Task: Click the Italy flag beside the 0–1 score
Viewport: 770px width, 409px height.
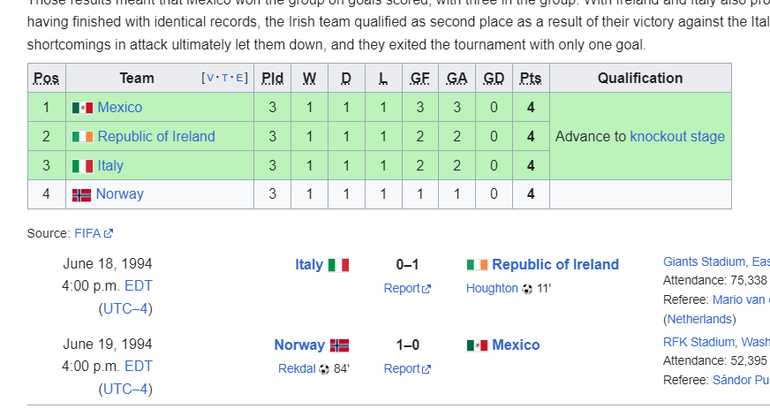Action: (x=338, y=265)
